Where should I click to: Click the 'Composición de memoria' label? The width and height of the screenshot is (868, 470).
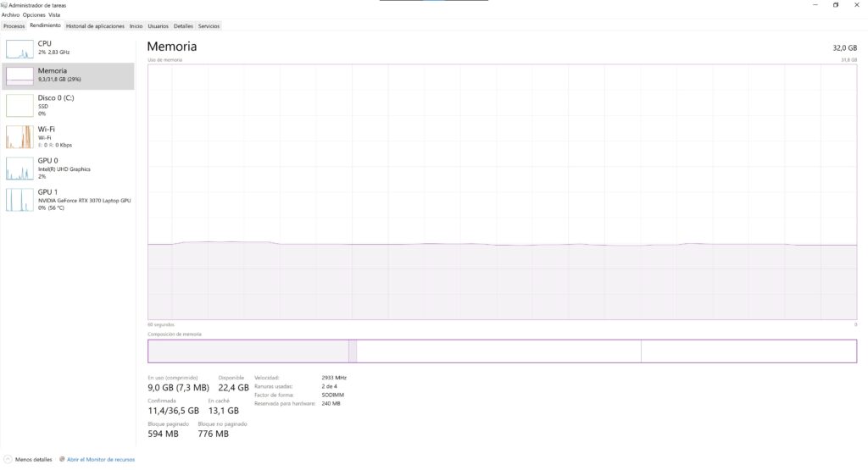pos(175,335)
